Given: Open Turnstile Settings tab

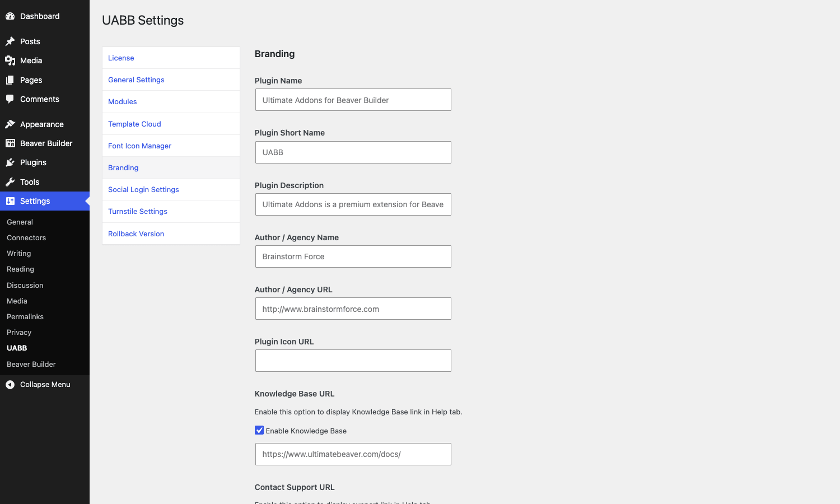Looking at the screenshot, I should click(171, 211).
